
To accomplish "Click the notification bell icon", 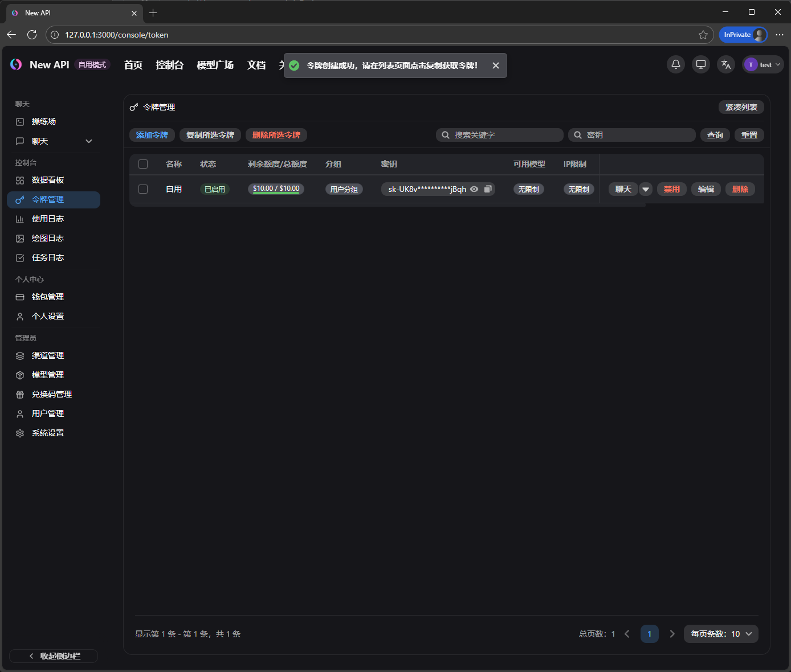I will point(675,64).
